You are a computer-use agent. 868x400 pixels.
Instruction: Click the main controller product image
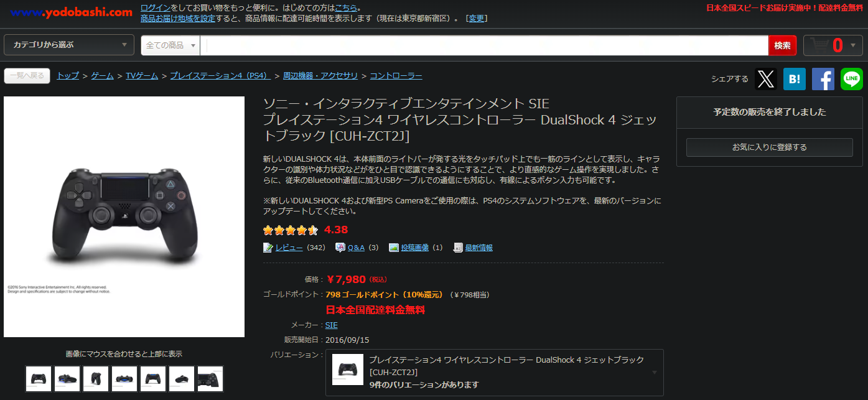(x=124, y=216)
